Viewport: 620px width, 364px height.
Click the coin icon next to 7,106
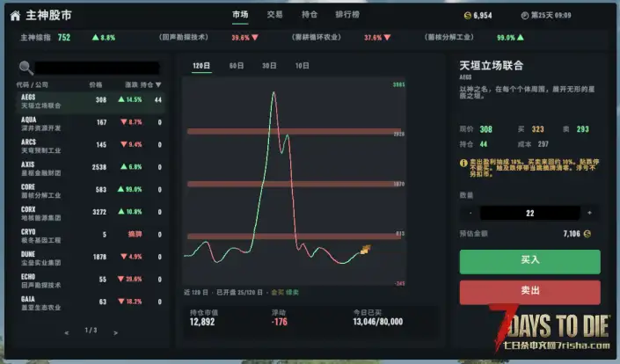(x=587, y=234)
